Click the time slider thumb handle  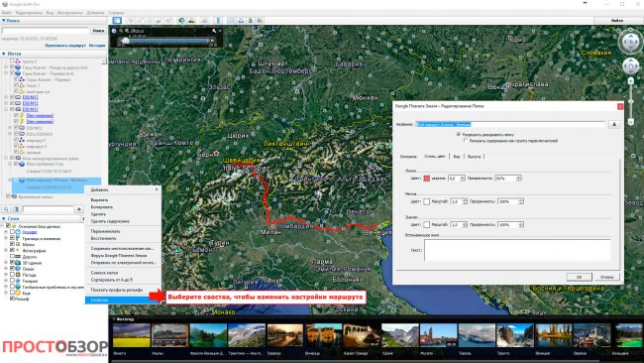click(x=125, y=41)
